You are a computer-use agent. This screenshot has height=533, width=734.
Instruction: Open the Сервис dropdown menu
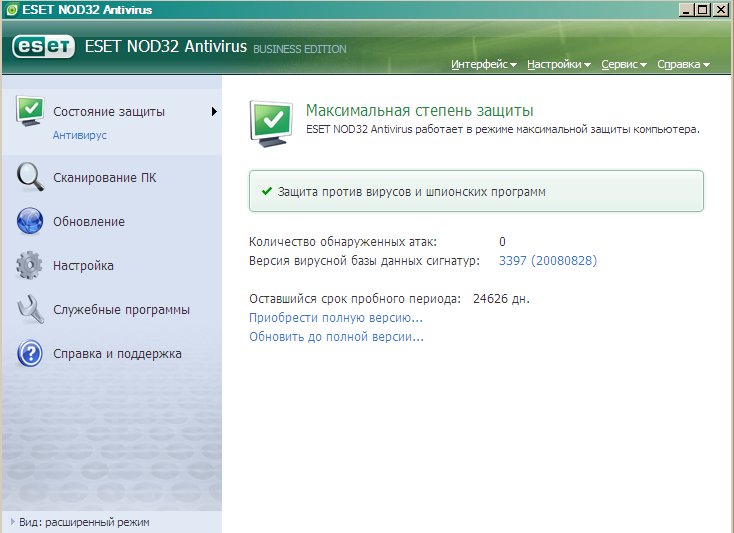click(x=624, y=64)
